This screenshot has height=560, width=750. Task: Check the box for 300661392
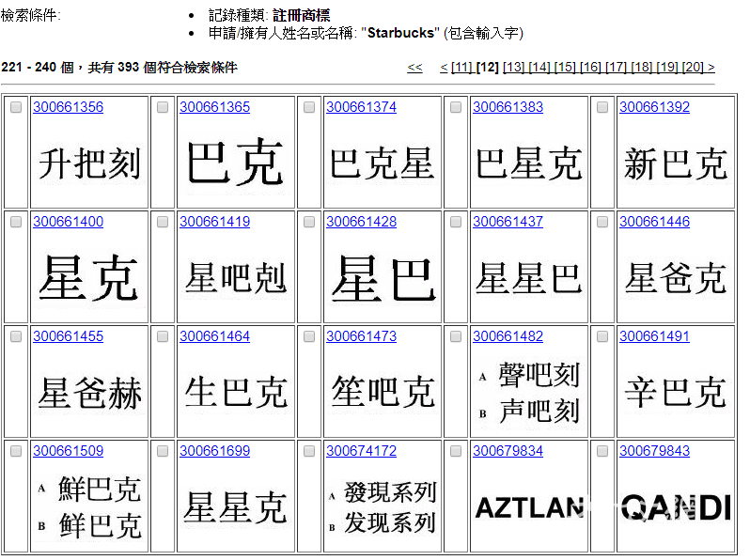(x=602, y=107)
